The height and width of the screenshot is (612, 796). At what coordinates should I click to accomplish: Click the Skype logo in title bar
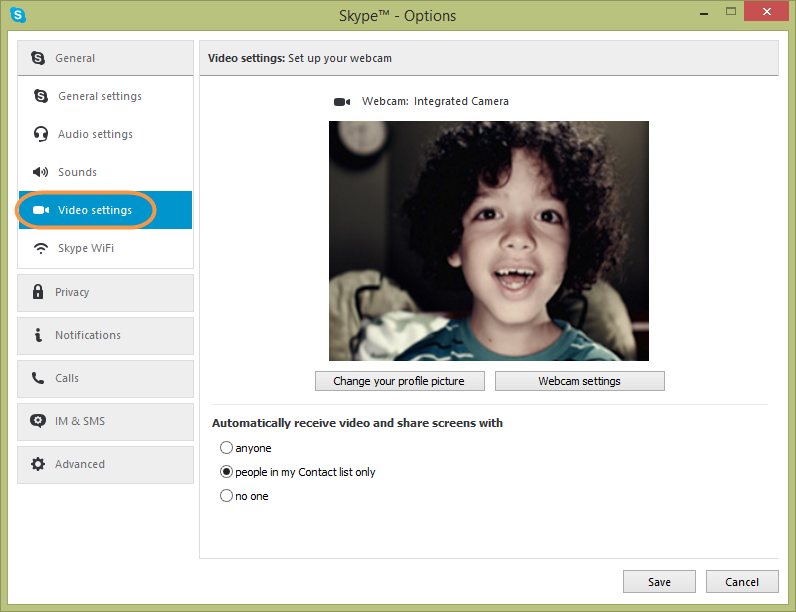click(18, 15)
